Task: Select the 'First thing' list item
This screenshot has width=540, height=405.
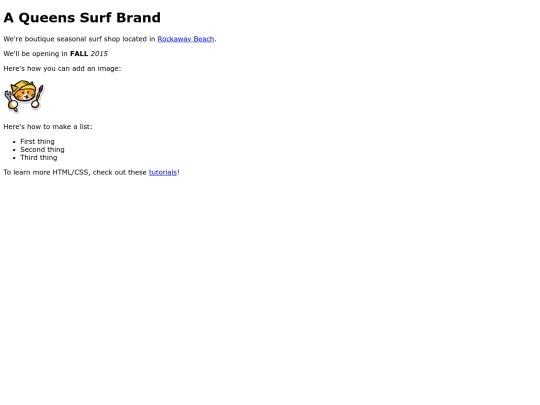Action: [37, 142]
